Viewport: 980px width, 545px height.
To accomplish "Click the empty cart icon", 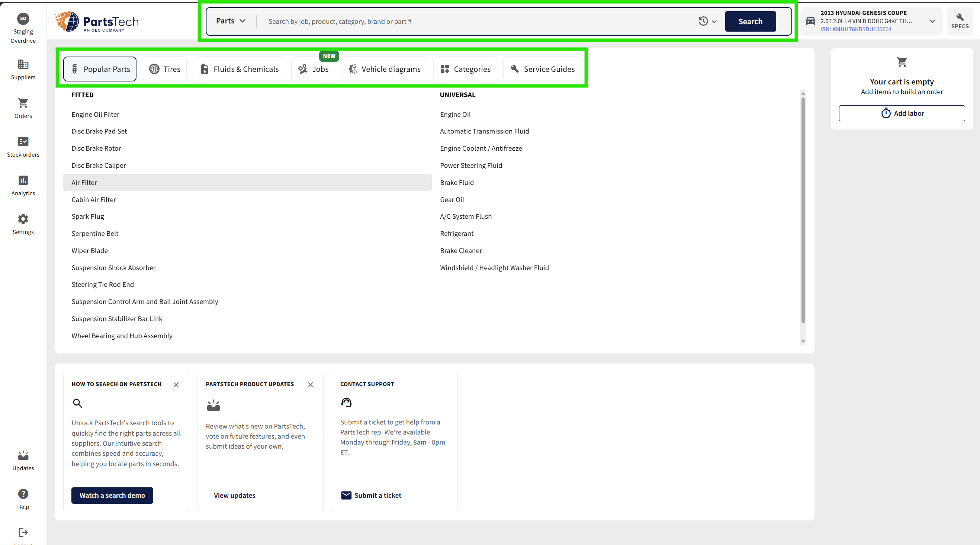I will pos(902,62).
